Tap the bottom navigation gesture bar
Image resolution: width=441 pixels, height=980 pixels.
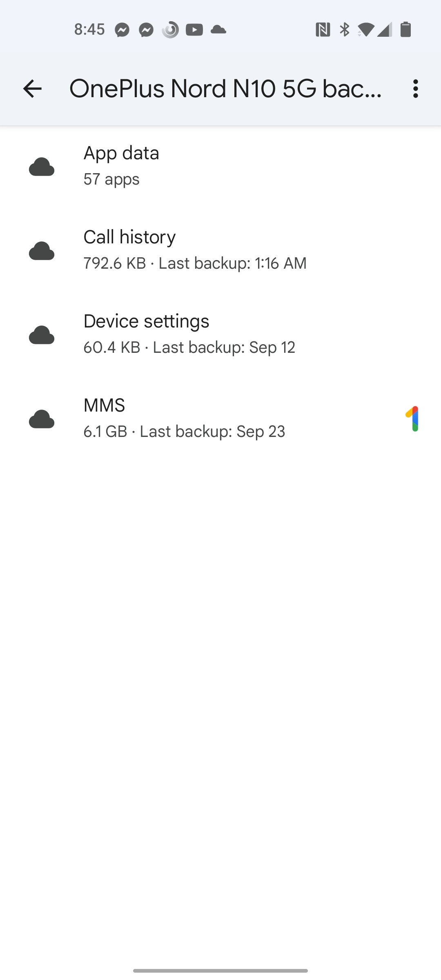coord(220,971)
